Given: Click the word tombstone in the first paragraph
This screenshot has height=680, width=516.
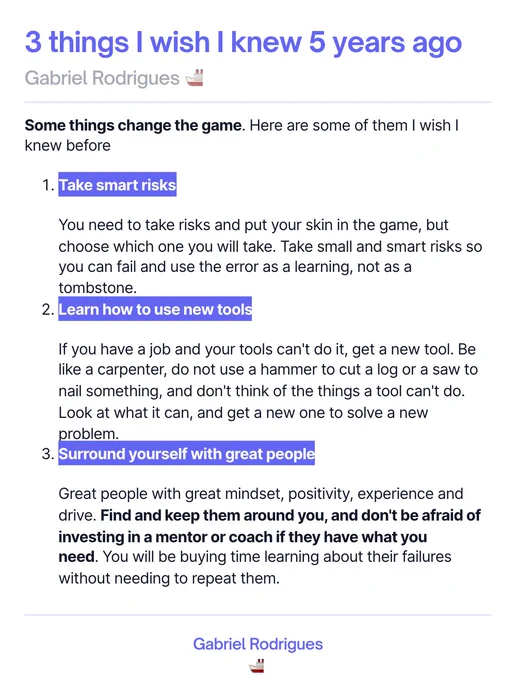Looking at the screenshot, I should pos(96,288).
